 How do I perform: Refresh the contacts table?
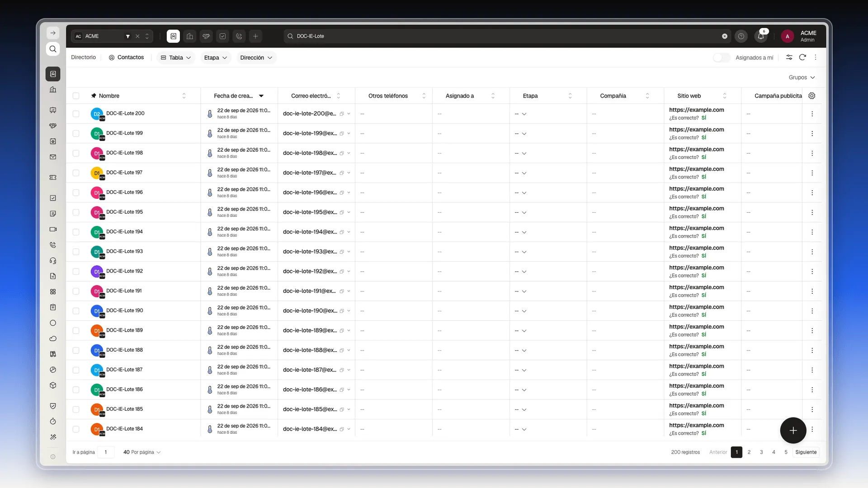[x=802, y=57]
